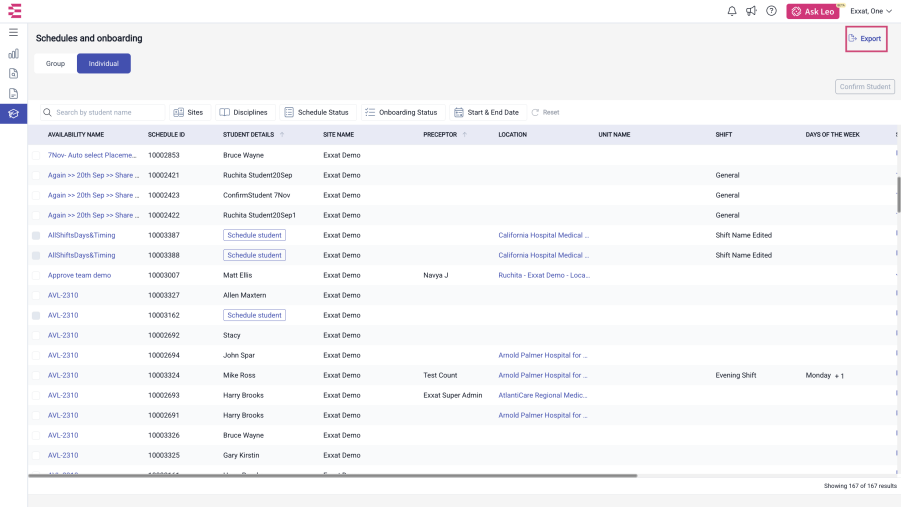Screen dimensions: 902x507
Task: Click the Navya J preceptor cell
Action: coord(435,275)
